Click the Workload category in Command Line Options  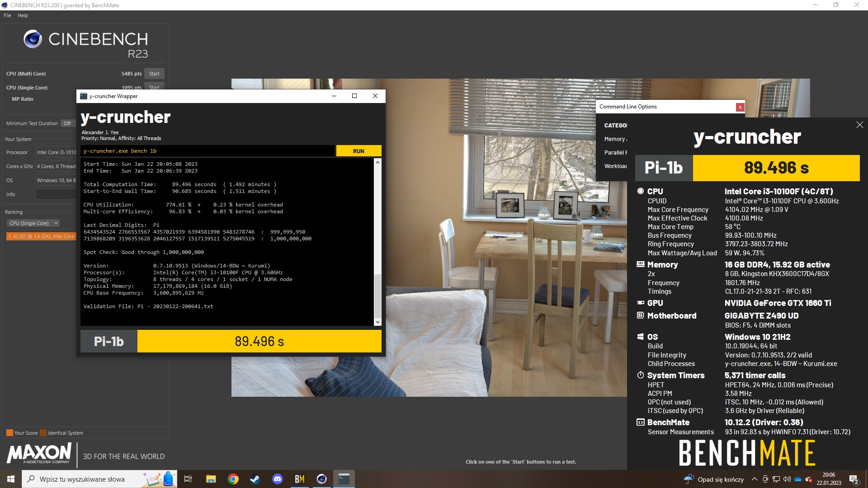(615, 166)
